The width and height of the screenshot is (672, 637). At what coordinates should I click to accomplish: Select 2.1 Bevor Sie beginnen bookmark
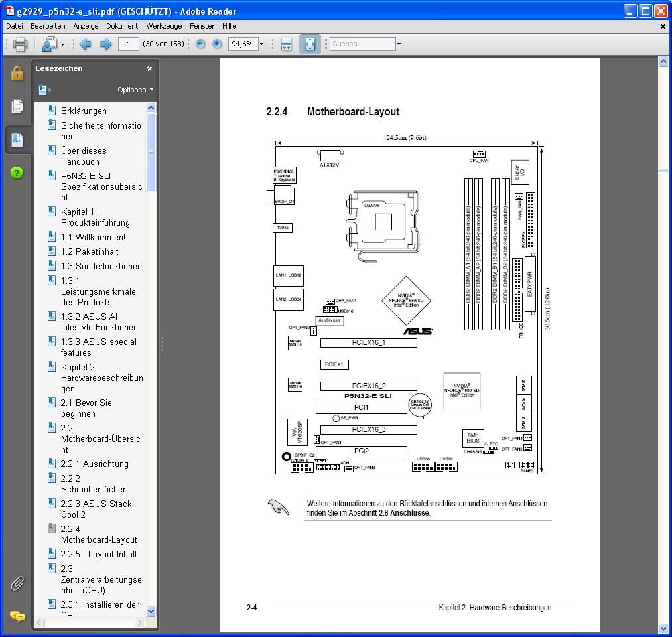coord(86,408)
